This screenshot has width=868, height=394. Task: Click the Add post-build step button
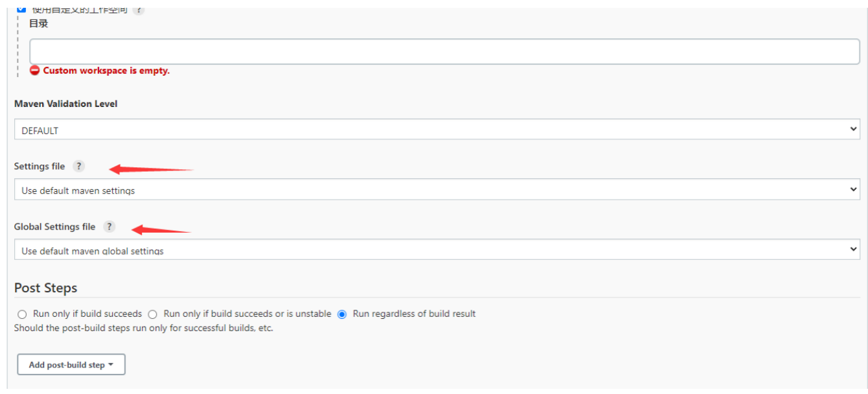tap(71, 365)
